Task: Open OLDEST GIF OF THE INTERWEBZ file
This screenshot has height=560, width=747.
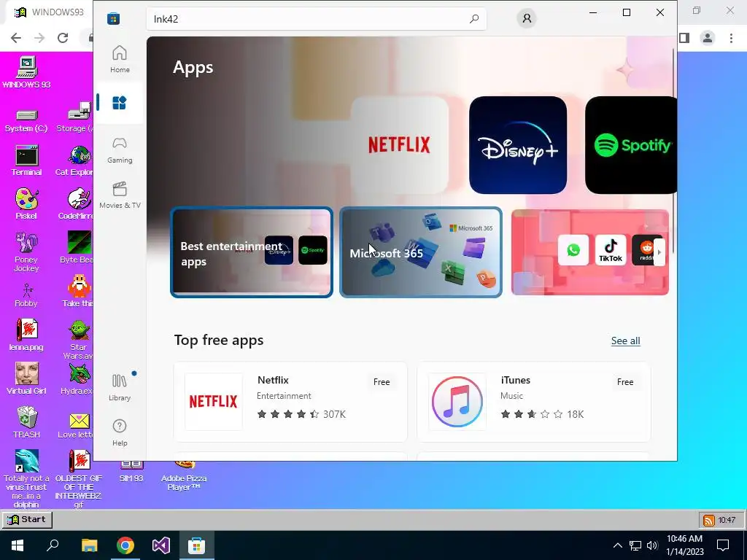Action: tap(79, 478)
